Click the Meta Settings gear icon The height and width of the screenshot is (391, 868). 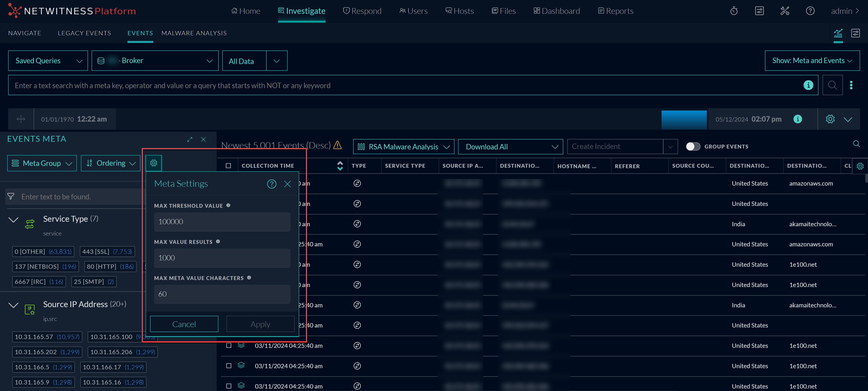pos(154,163)
